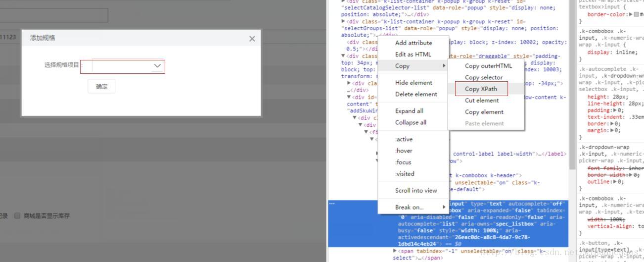The height and width of the screenshot is (262, 644).
Task: Select Copy element in the submenu
Action: coord(484,112)
